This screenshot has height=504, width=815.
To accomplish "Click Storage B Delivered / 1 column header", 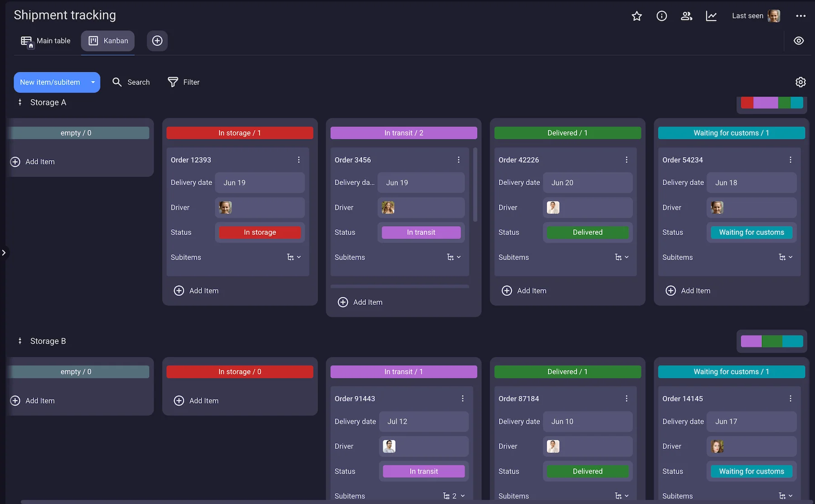I will [568, 372].
